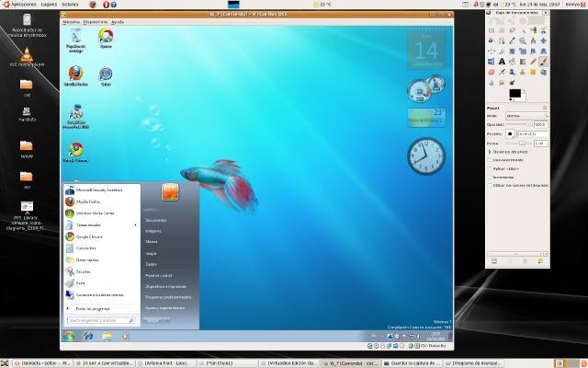Screen dimensions: 588x368
Task: Enable the Incremental checkbox
Action: (492, 178)
